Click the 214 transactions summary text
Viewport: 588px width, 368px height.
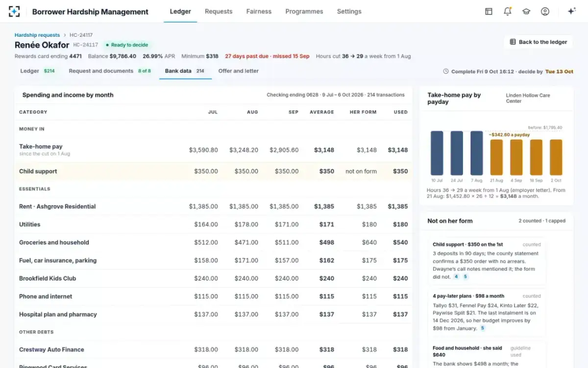386,95
